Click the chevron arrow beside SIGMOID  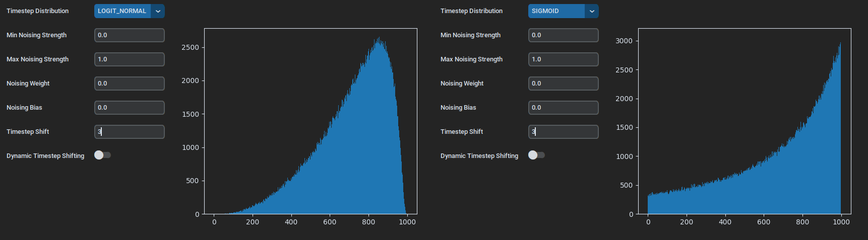pos(592,11)
